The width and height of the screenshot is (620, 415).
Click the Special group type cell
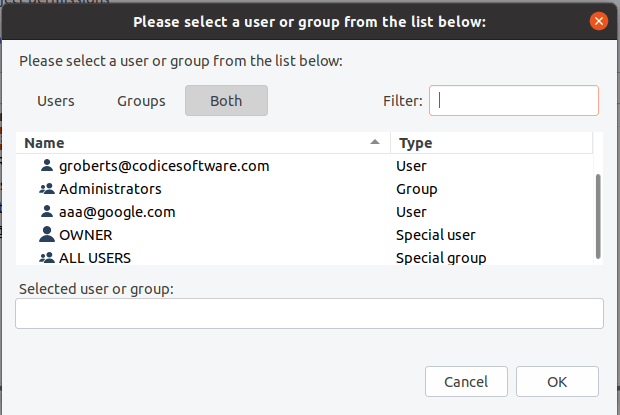point(441,258)
